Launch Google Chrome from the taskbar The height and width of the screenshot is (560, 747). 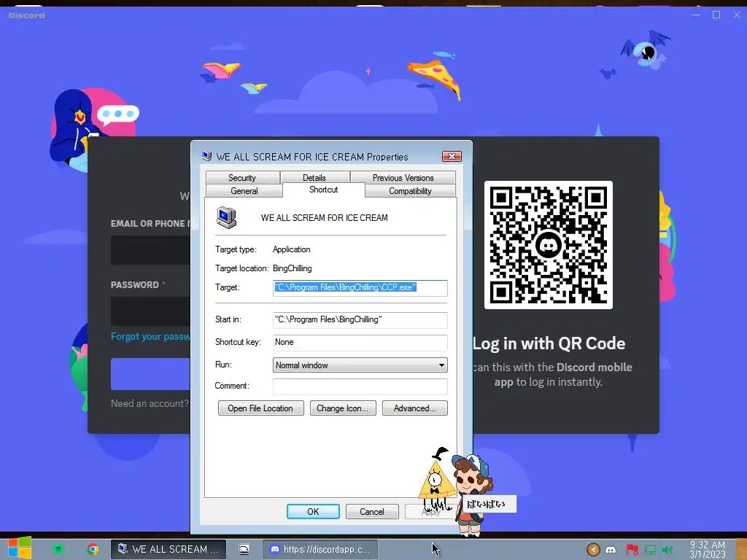pos(93,549)
